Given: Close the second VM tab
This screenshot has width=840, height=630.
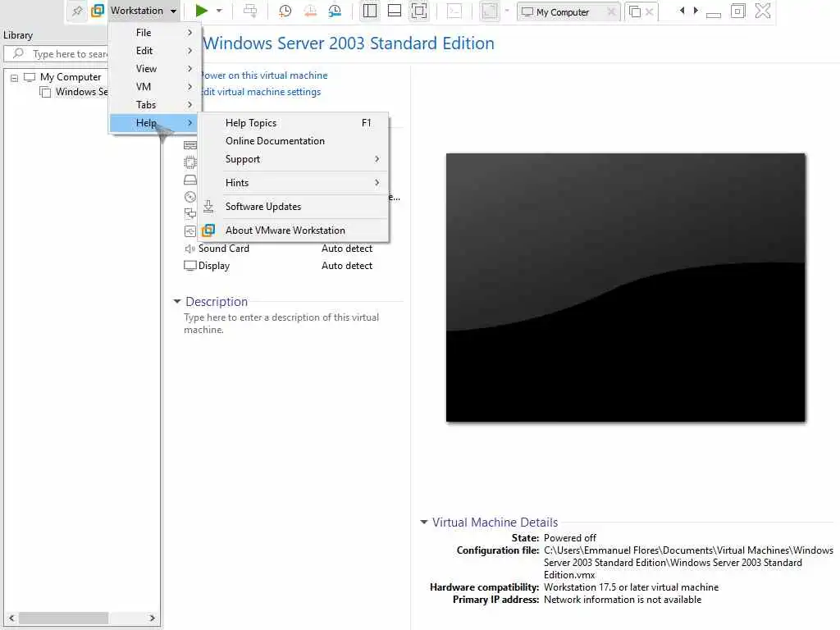Looking at the screenshot, I should 650,11.
